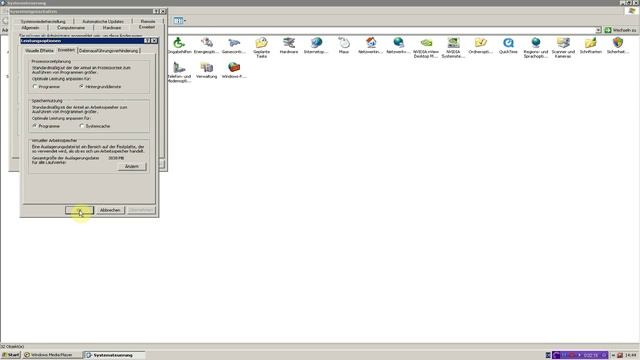Select Programme under Speichernutzung

35,126
